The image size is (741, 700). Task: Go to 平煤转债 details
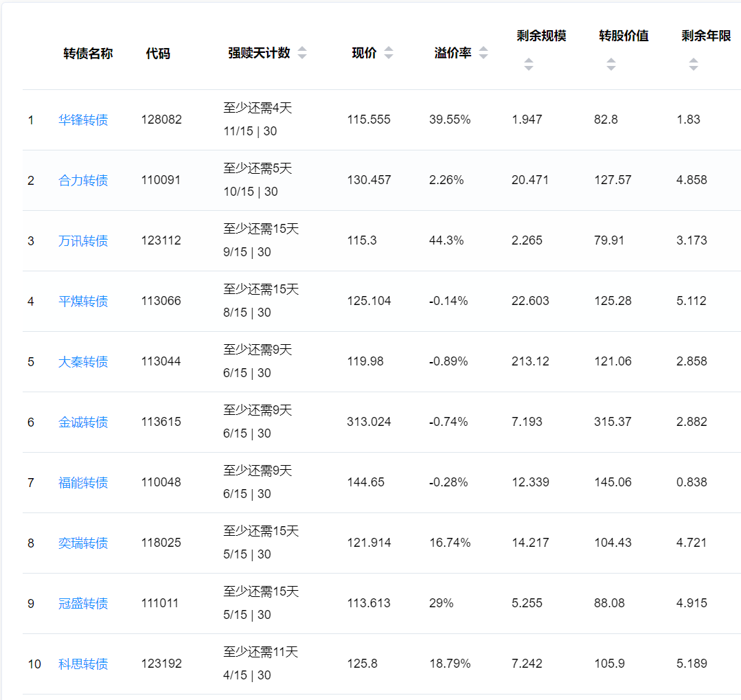coord(83,302)
